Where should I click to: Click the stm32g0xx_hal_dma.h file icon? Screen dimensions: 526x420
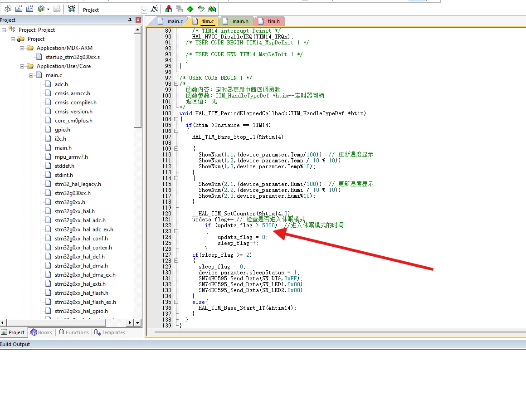point(49,265)
